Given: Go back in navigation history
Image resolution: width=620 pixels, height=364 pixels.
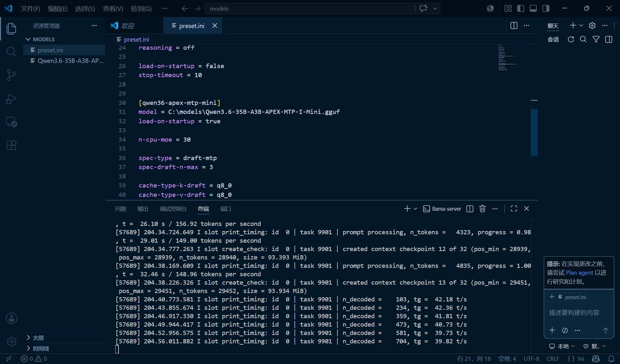Looking at the screenshot, I should (x=185, y=9).
